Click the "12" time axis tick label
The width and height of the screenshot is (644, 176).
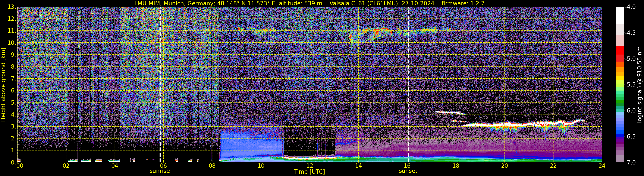click(310, 166)
